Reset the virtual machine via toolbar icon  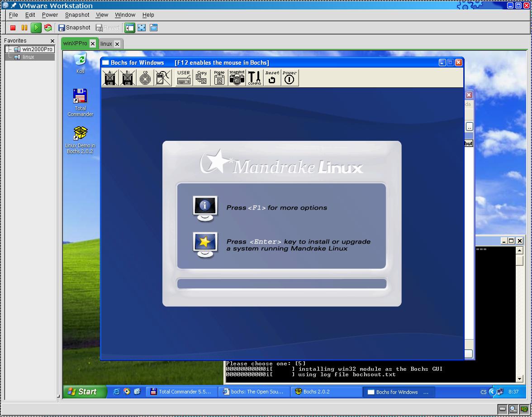click(48, 28)
